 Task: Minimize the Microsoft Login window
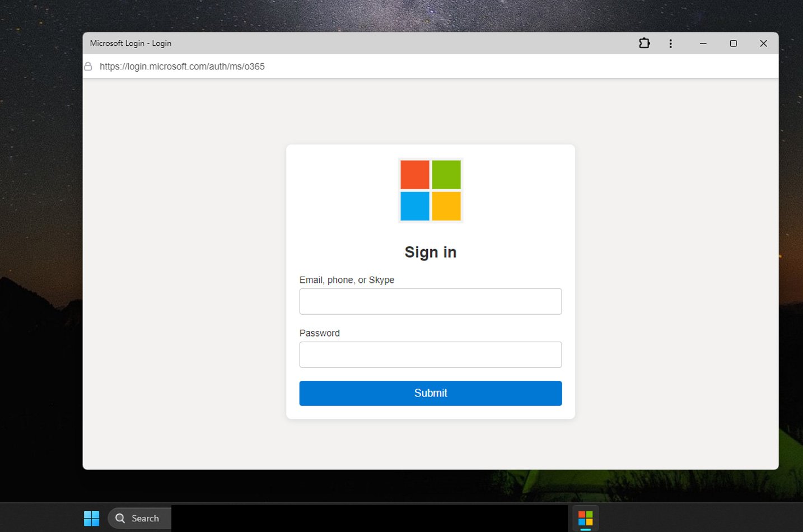[703, 43]
